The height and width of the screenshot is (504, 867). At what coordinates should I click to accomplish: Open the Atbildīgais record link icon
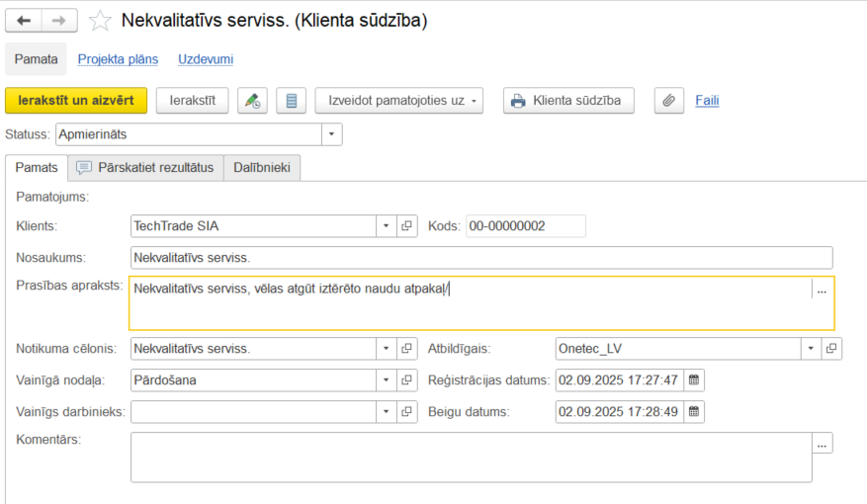tap(832, 349)
